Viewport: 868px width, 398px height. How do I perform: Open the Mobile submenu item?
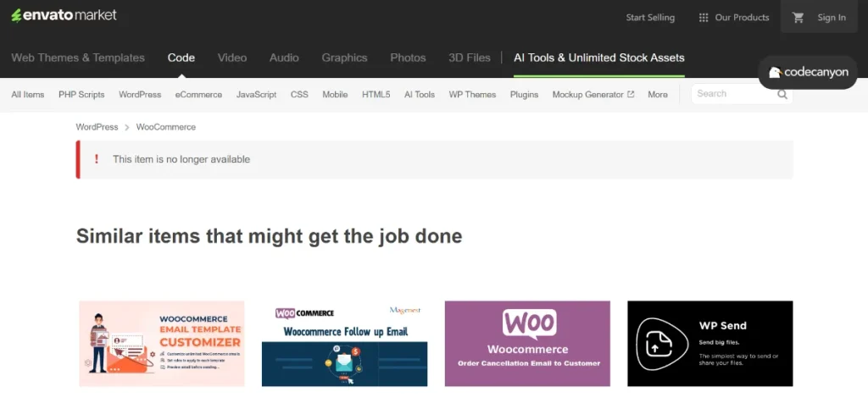click(x=335, y=95)
